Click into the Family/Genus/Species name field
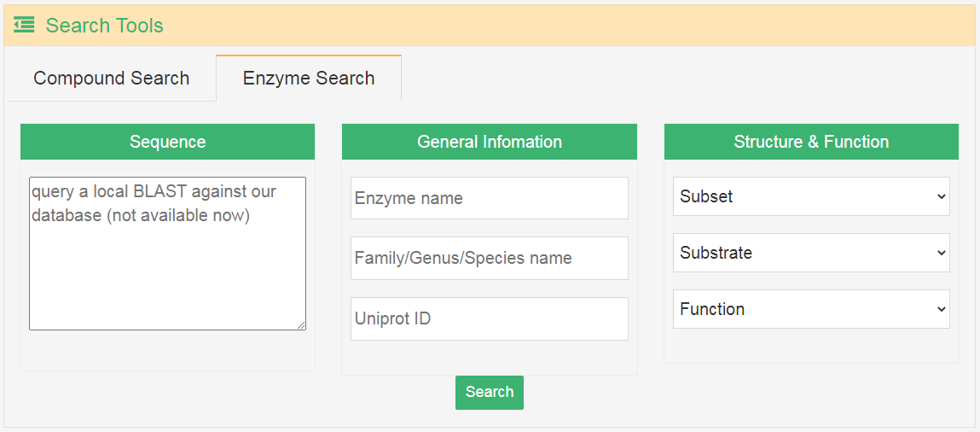Viewport: 980px width, 432px height. (489, 258)
